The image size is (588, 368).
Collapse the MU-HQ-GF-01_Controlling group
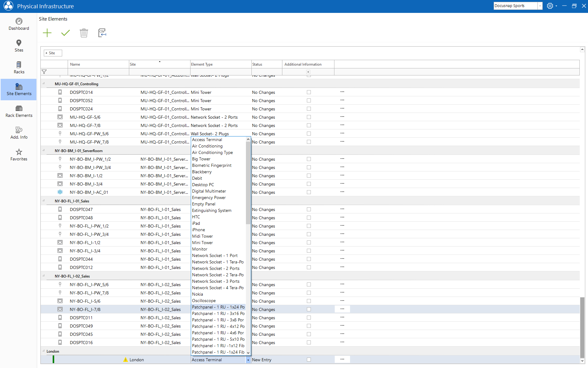43,83
